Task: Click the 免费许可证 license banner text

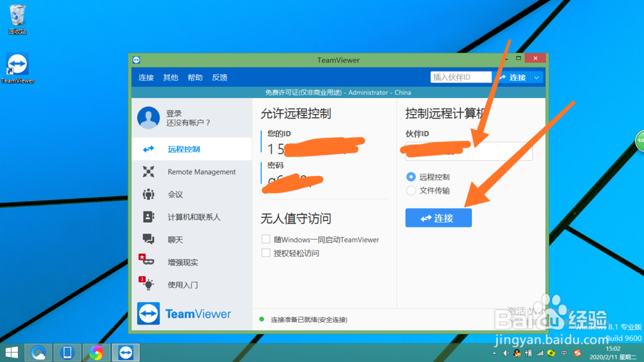Action: [x=338, y=93]
